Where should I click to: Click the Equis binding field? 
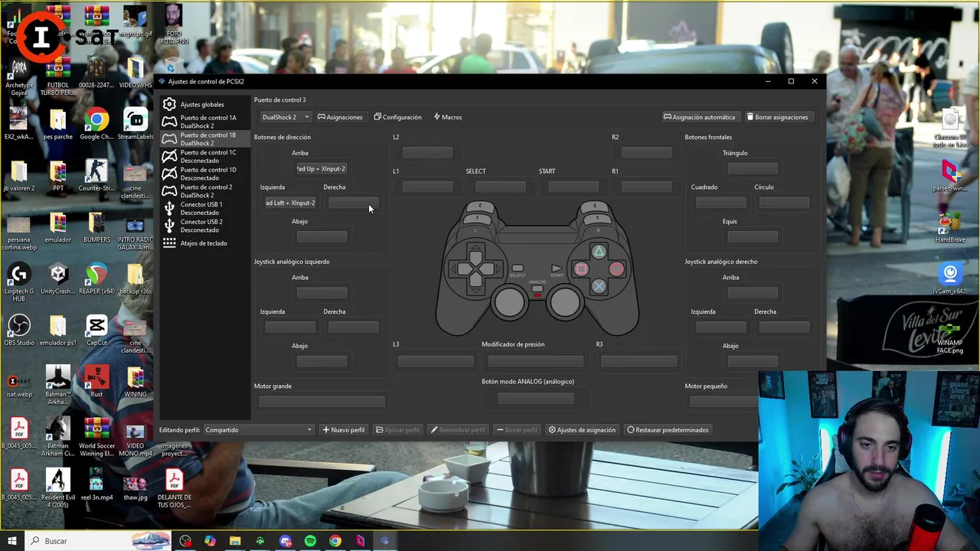click(753, 237)
